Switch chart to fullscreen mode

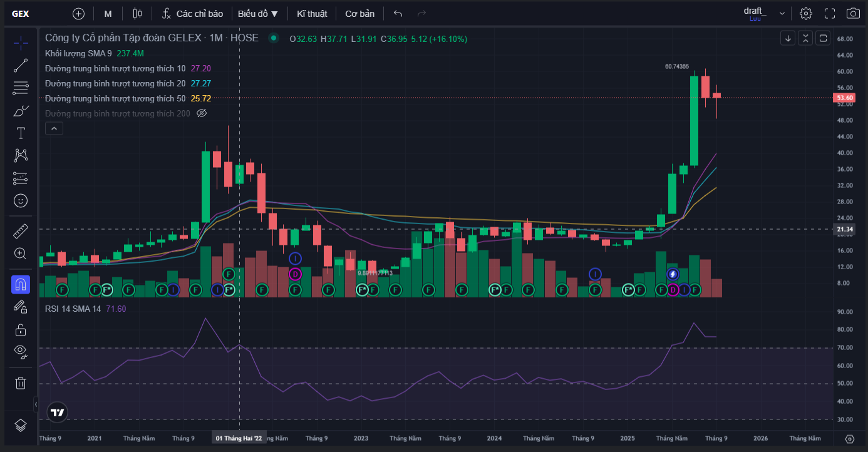point(830,13)
